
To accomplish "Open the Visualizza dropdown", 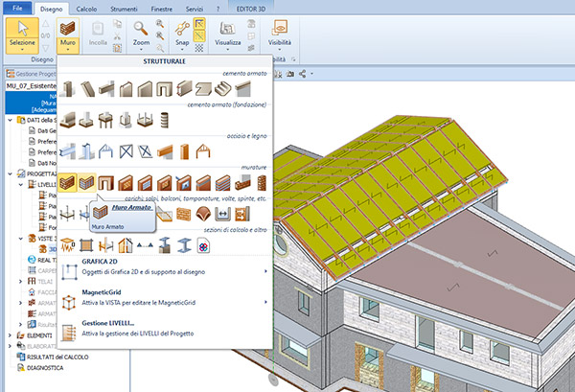I will [x=228, y=49].
